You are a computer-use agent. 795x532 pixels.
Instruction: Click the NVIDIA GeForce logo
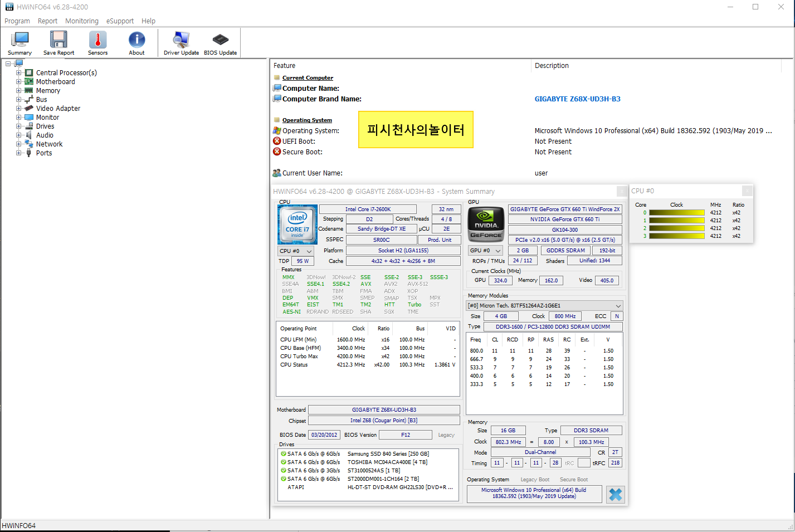coord(486,224)
